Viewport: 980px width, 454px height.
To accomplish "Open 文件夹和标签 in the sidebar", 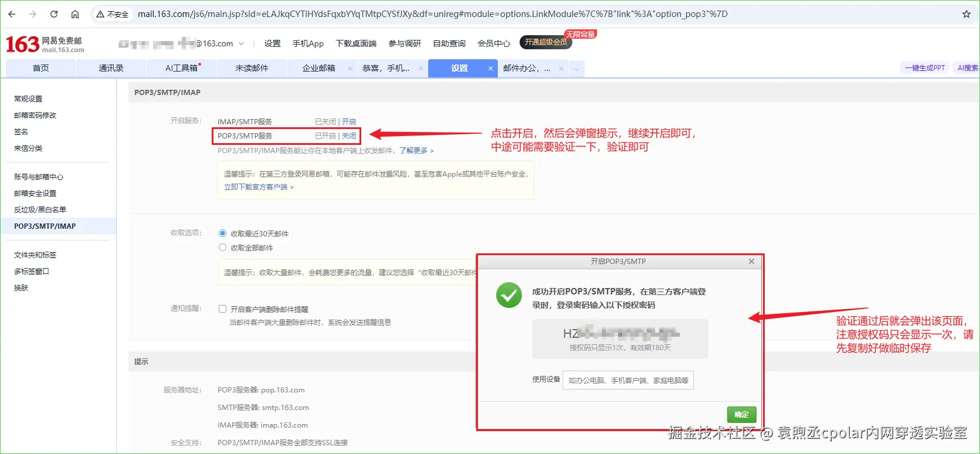I will pos(35,255).
